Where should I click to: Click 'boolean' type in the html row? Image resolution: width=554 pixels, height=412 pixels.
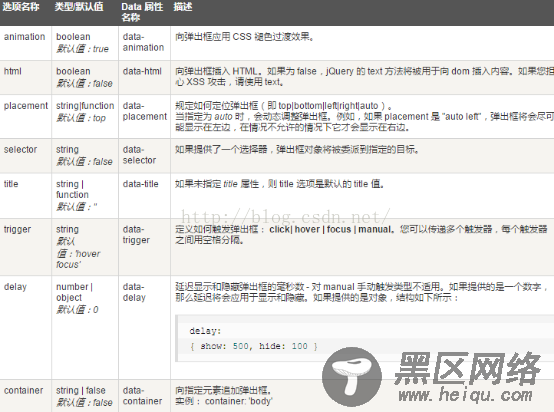pos(73,71)
